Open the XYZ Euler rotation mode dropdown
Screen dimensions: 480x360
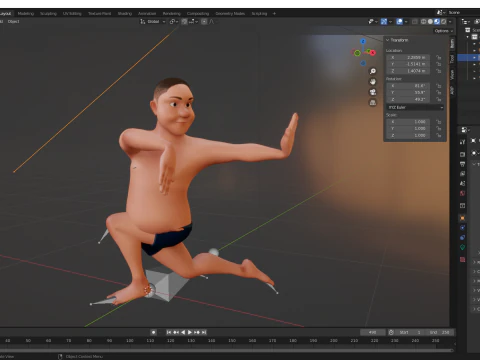click(x=415, y=107)
